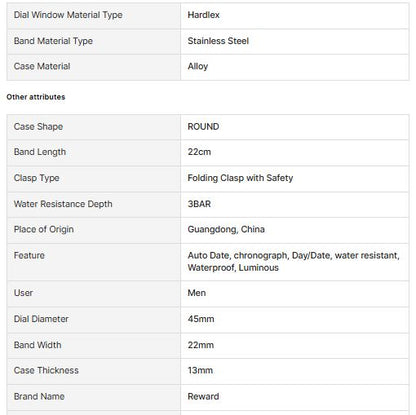Select the Case Shape label

point(38,127)
